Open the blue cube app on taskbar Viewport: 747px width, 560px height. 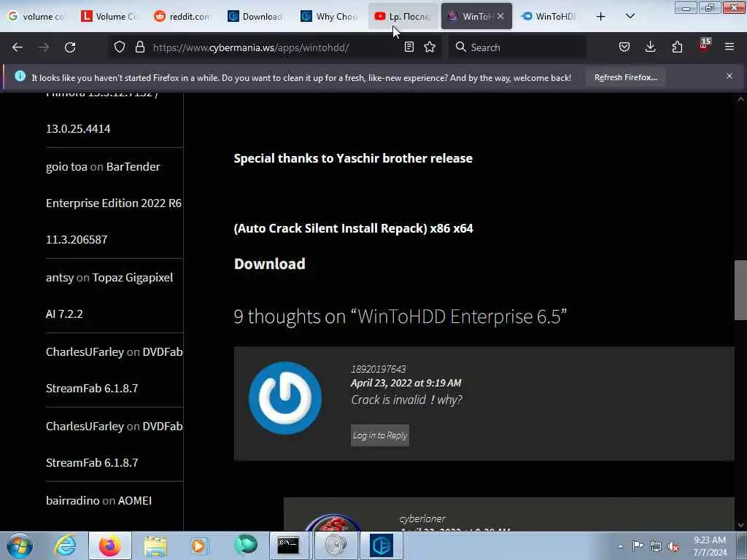[381, 545]
